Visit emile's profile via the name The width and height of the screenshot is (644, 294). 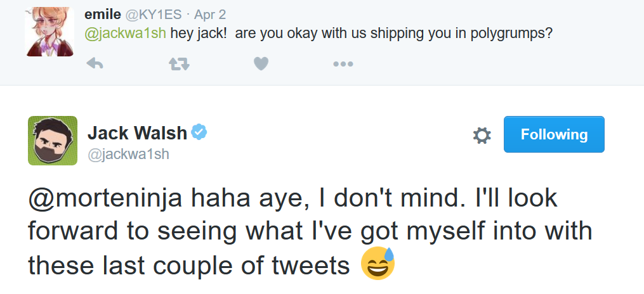pos(102,15)
